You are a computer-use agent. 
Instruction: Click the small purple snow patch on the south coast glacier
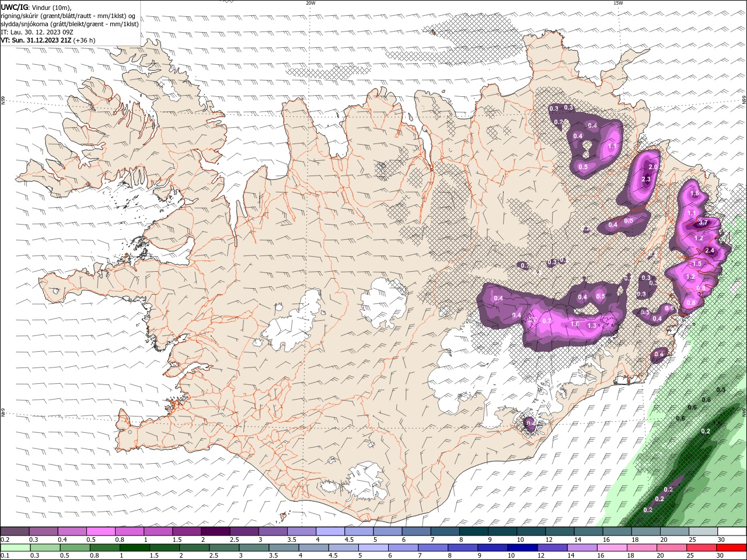click(529, 425)
